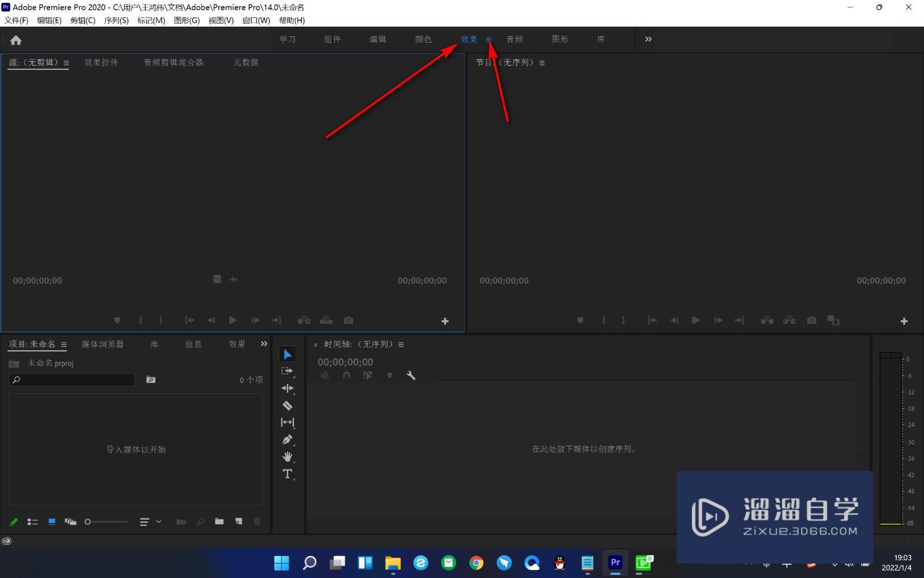Open Source monitor button editor plus
Image resolution: width=924 pixels, height=578 pixels.
click(x=445, y=321)
